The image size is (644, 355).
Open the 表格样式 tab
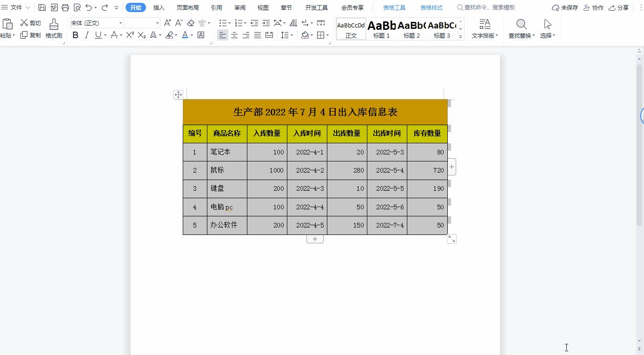pos(432,7)
